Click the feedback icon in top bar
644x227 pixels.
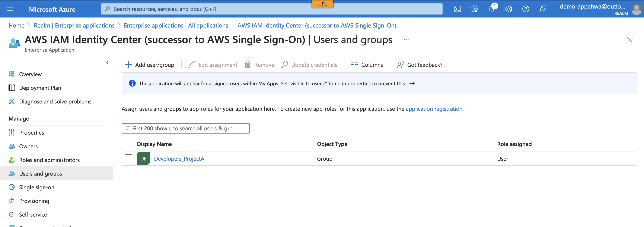click(x=542, y=9)
